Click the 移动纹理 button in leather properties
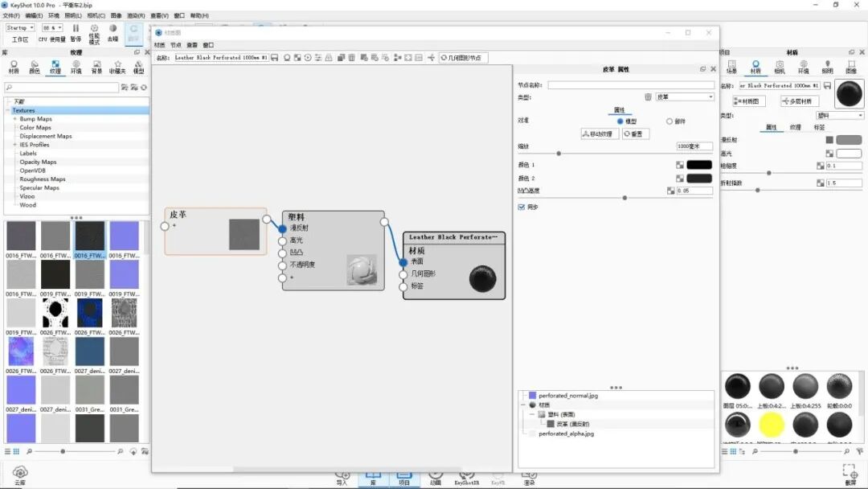This screenshot has width=868, height=489. (600, 134)
